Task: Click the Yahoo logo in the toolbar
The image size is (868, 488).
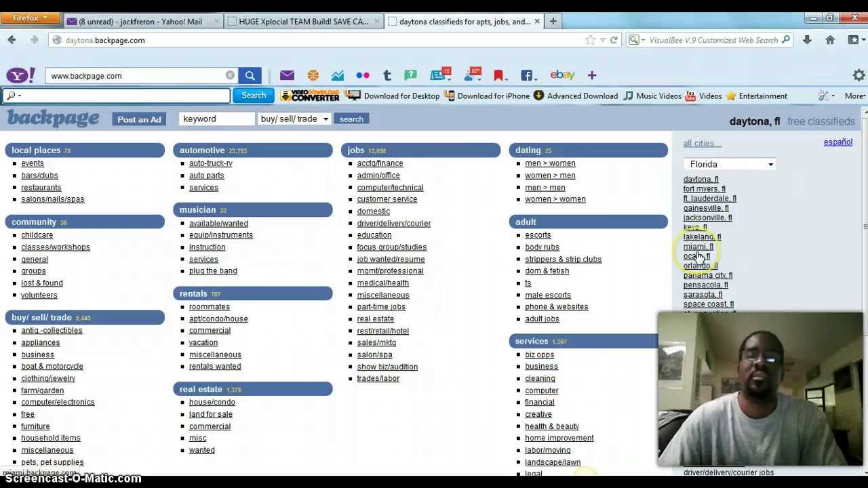Action: pyautogui.click(x=21, y=75)
